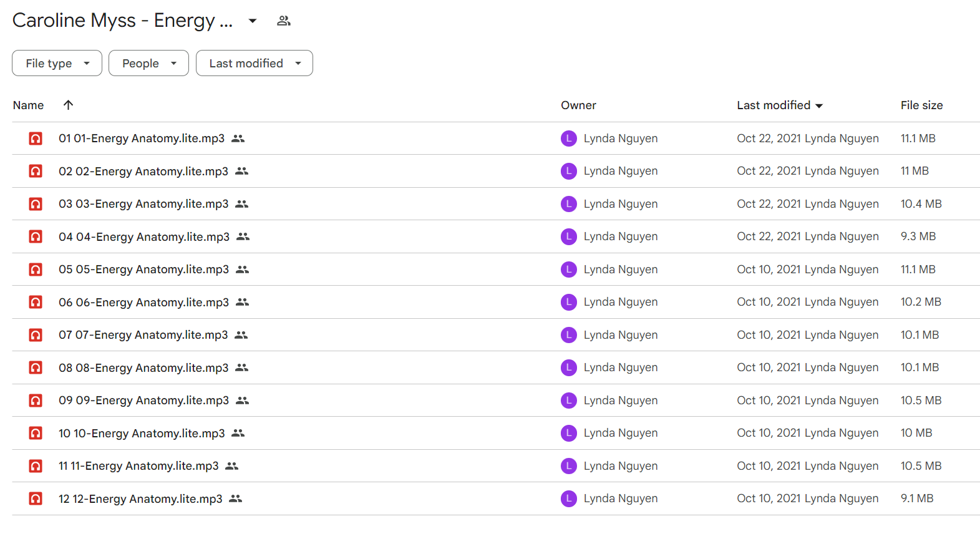
Task: Click audio icon of 01 01-Energy Anatomy.lite.mp3
Action: click(x=36, y=138)
